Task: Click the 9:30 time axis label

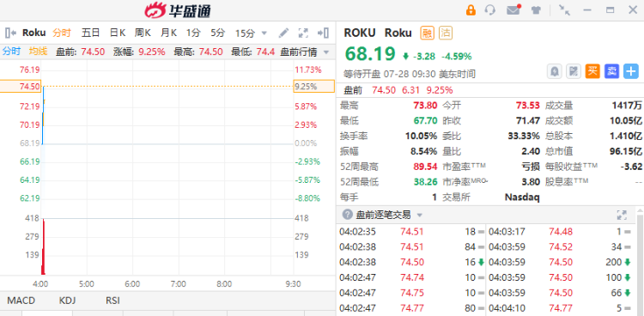Action: [x=294, y=284]
